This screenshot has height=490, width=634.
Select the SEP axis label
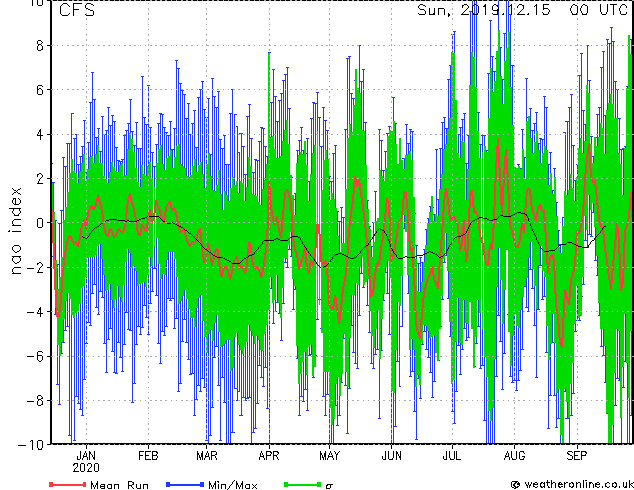click(x=577, y=456)
